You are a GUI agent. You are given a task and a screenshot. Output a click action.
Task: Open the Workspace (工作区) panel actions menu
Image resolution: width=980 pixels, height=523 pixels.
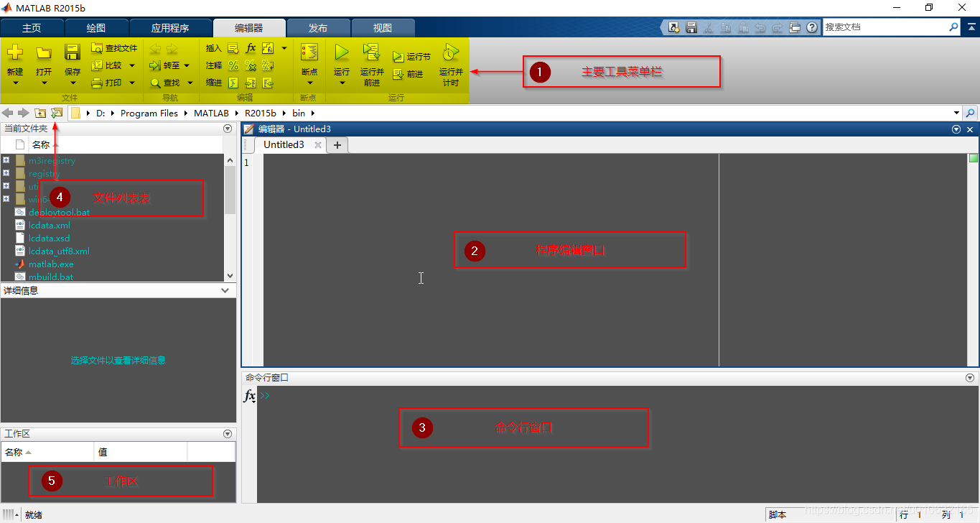[228, 434]
